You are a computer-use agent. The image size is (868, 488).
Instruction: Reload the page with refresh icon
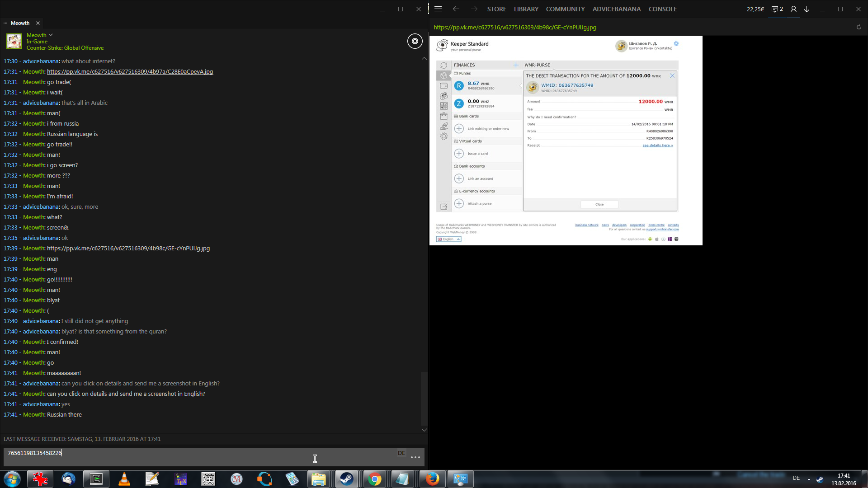point(859,27)
